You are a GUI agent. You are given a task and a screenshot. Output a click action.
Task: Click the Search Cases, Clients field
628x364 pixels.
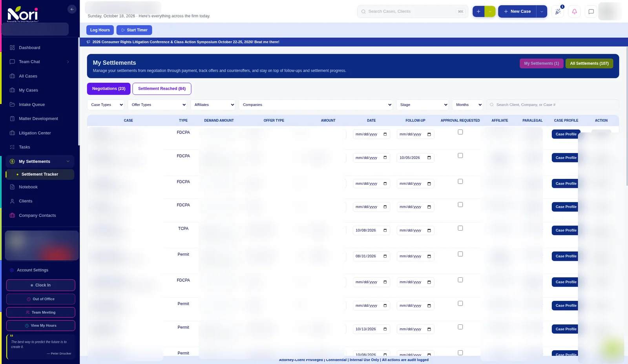pyautogui.click(x=413, y=11)
